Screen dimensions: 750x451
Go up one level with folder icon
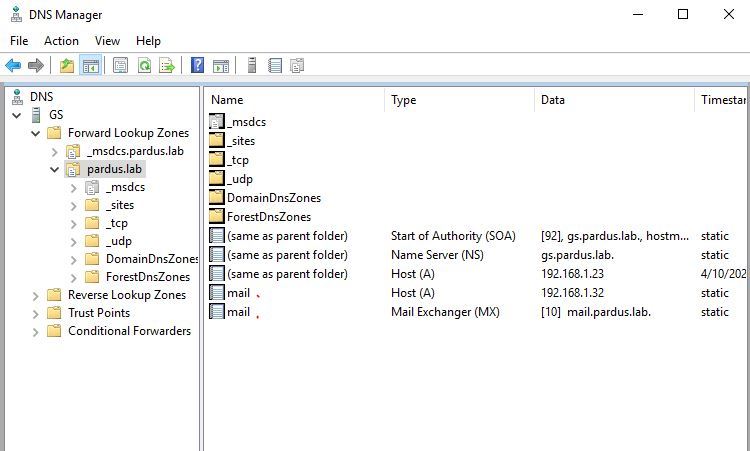[67, 65]
